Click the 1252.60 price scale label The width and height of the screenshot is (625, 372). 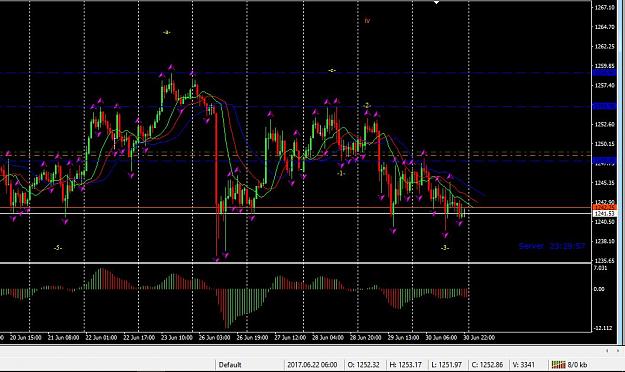tap(605, 124)
